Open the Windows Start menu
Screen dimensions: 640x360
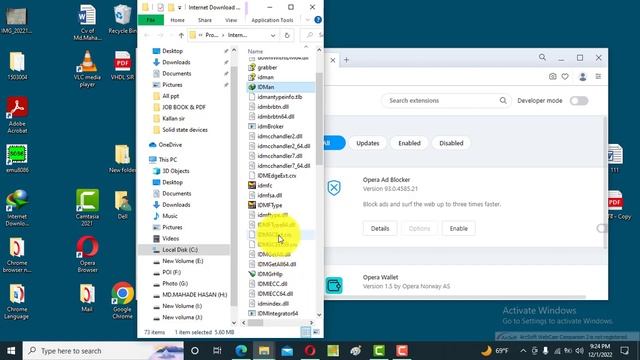coord(11,351)
